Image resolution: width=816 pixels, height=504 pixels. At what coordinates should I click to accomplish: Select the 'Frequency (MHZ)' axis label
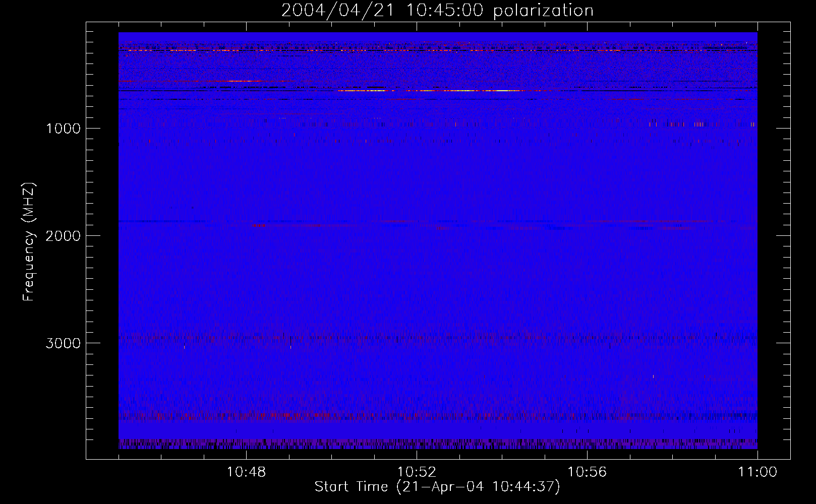(29, 242)
